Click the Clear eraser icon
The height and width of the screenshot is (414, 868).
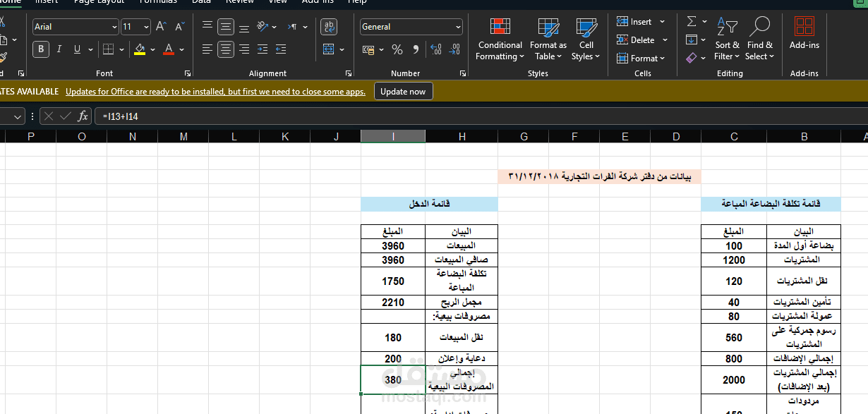point(692,58)
